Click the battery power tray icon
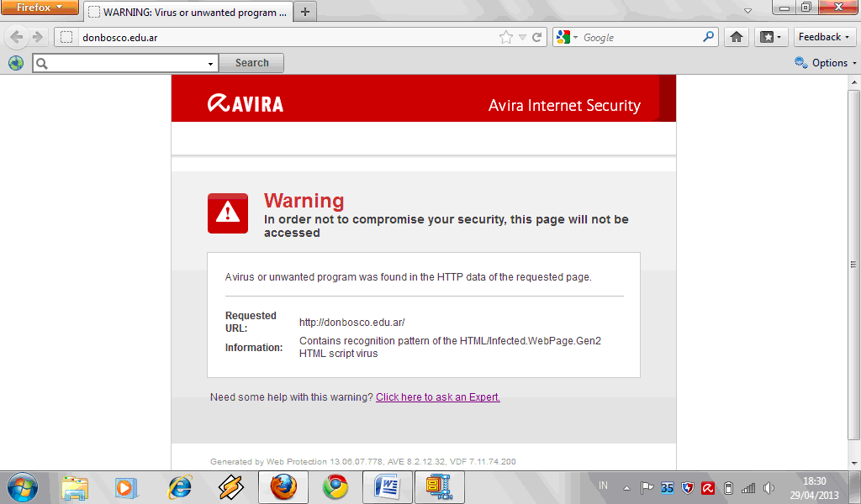This screenshot has width=861, height=504. pyautogui.click(x=728, y=487)
